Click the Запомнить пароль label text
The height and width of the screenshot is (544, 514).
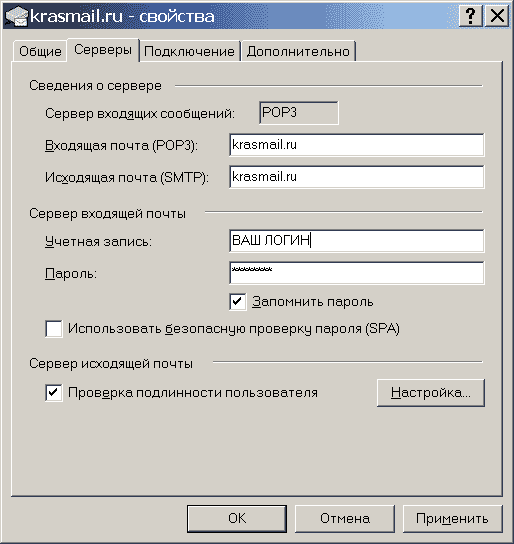(312, 302)
